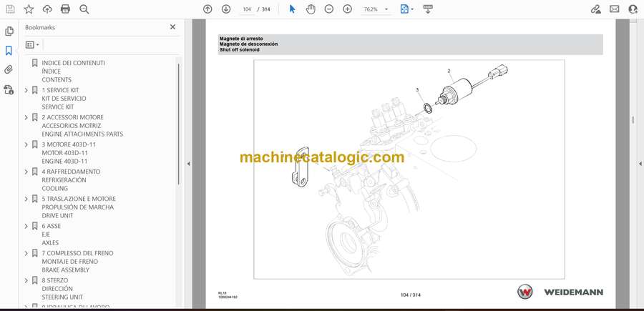Click the bookmarks panel vertical scrollbar
644x311 pixels.
pos(178,123)
